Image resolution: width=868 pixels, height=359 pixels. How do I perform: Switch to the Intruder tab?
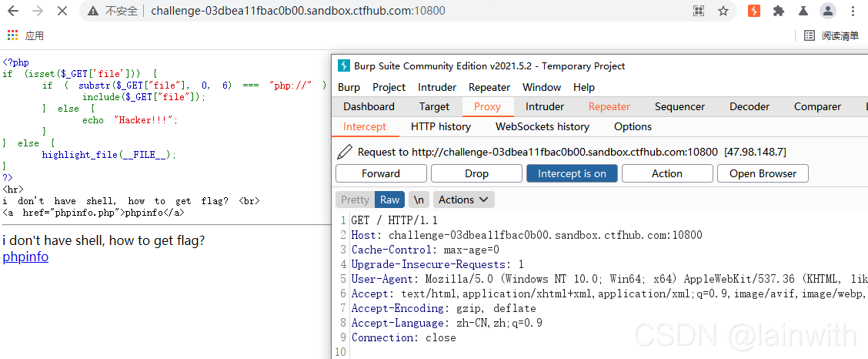point(545,106)
